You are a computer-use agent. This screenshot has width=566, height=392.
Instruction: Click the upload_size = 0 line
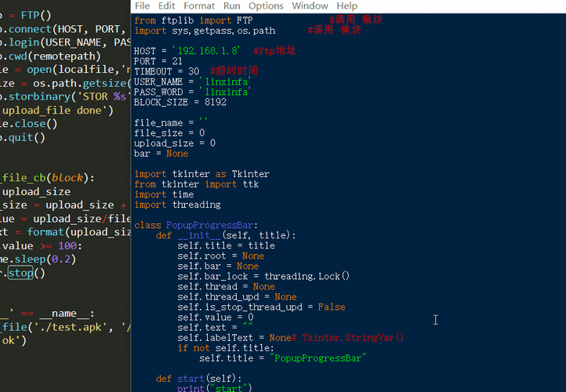(x=175, y=143)
